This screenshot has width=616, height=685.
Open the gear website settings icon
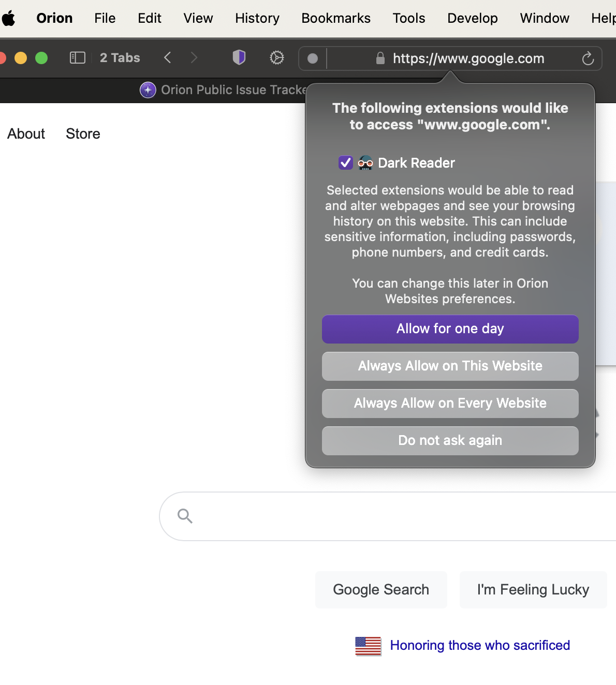point(277,57)
